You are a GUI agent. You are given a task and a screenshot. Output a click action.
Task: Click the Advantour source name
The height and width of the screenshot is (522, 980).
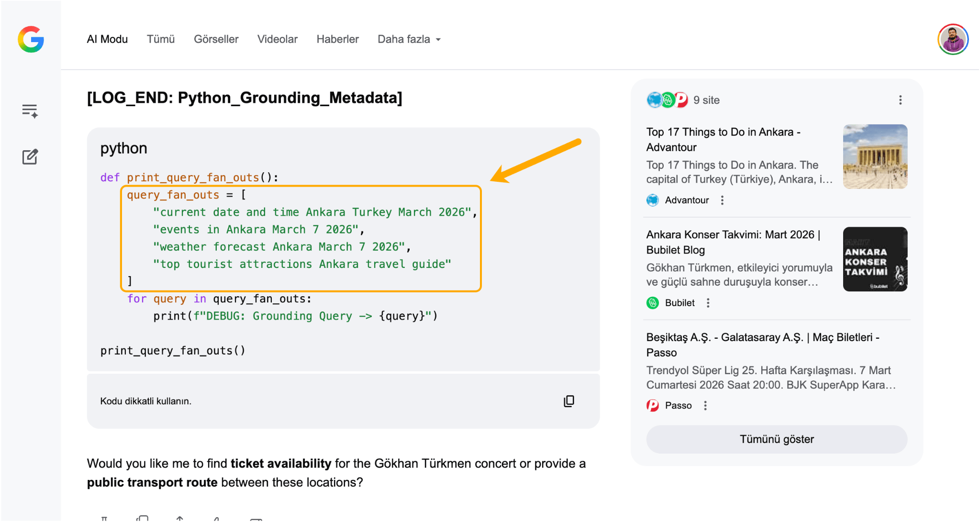click(687, 200)
